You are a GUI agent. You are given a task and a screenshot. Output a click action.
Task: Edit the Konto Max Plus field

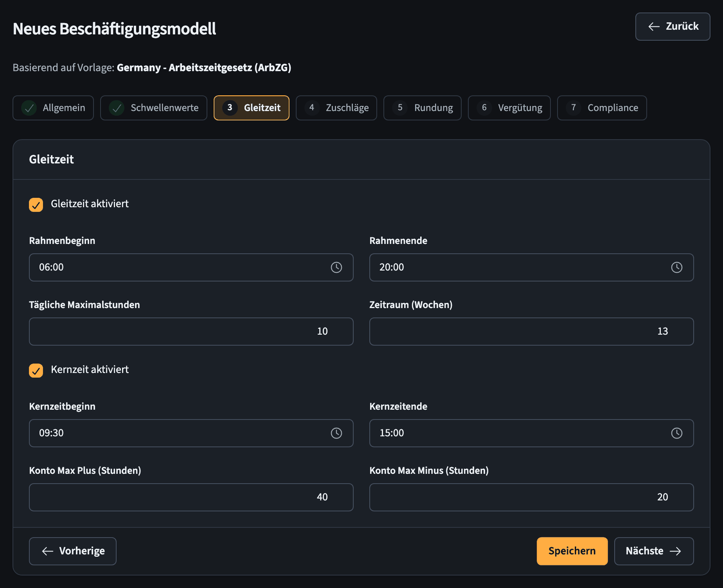(x=191, y=497)
